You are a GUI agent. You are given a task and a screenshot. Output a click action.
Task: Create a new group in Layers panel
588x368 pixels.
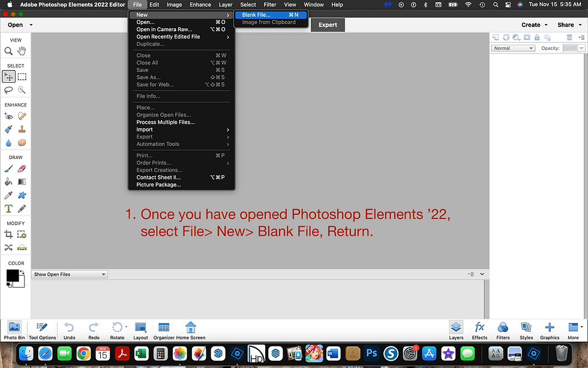tap(506, 37)
